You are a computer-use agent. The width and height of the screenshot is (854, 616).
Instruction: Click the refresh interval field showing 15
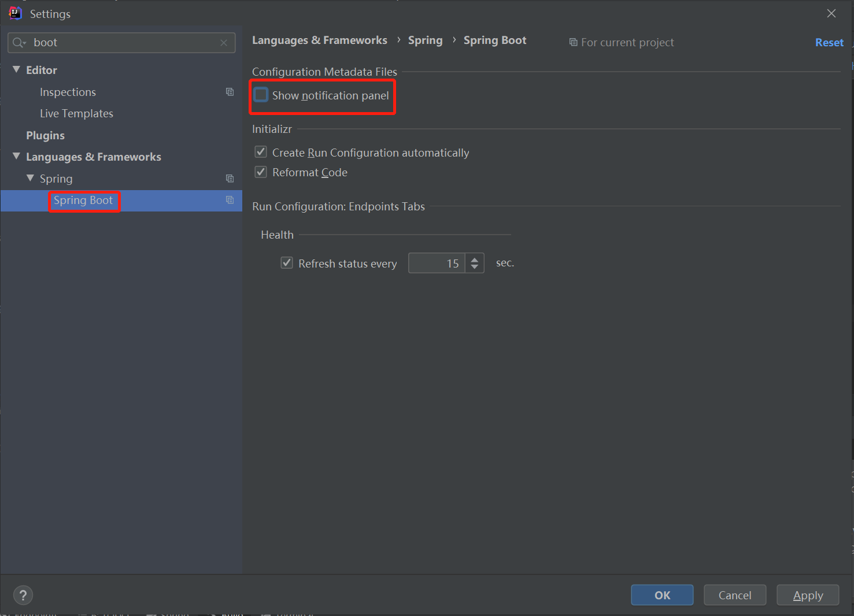437,263
